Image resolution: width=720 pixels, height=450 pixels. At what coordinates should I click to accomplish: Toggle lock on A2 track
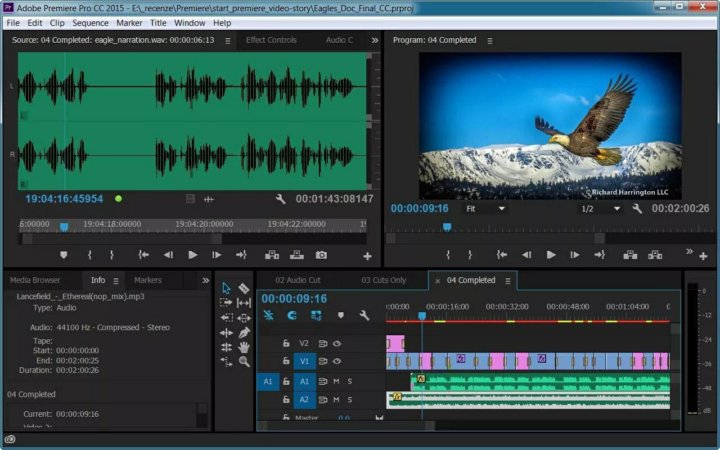286,399
